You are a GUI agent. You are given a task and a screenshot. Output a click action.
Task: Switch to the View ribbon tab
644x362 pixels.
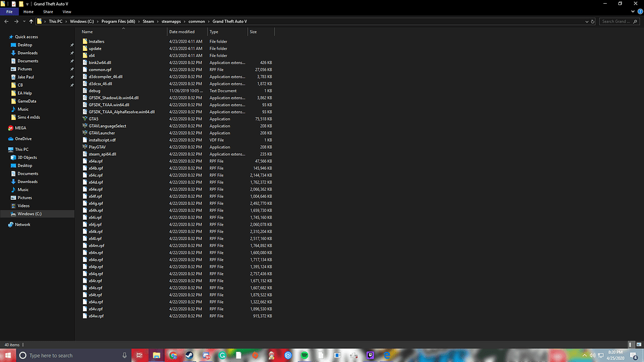(67, 11)
